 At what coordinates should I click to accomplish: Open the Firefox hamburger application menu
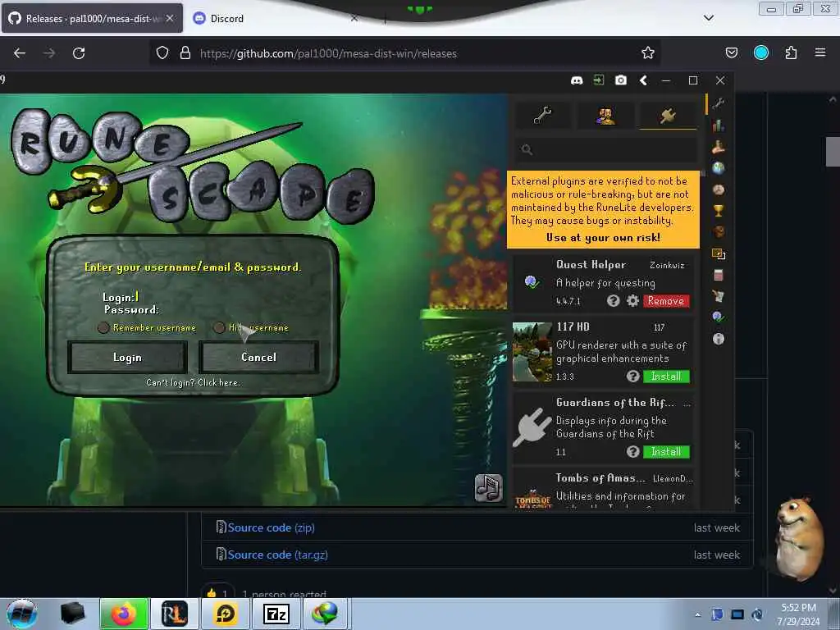820,52
